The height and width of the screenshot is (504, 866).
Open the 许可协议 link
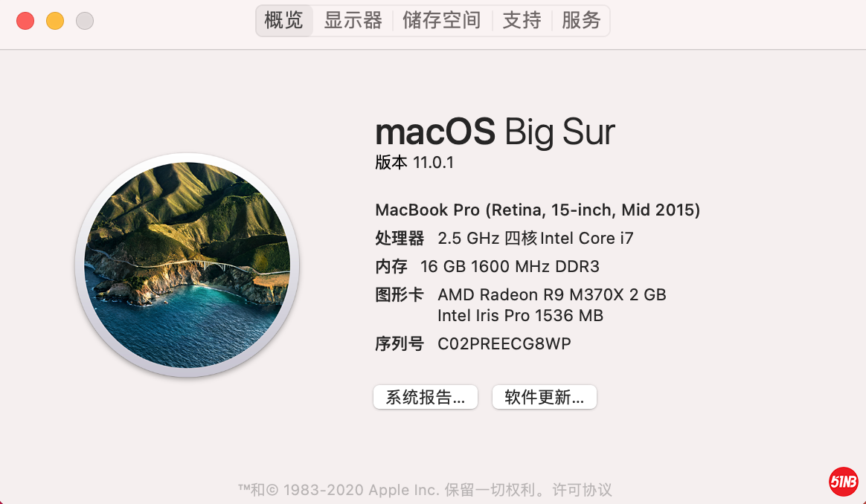pyautogui.click(x=582, y=490)
